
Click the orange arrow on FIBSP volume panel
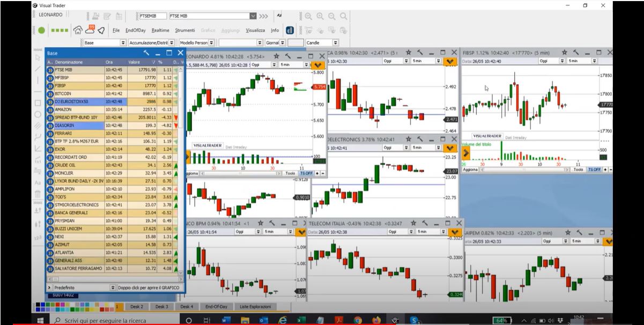point(465,153)
